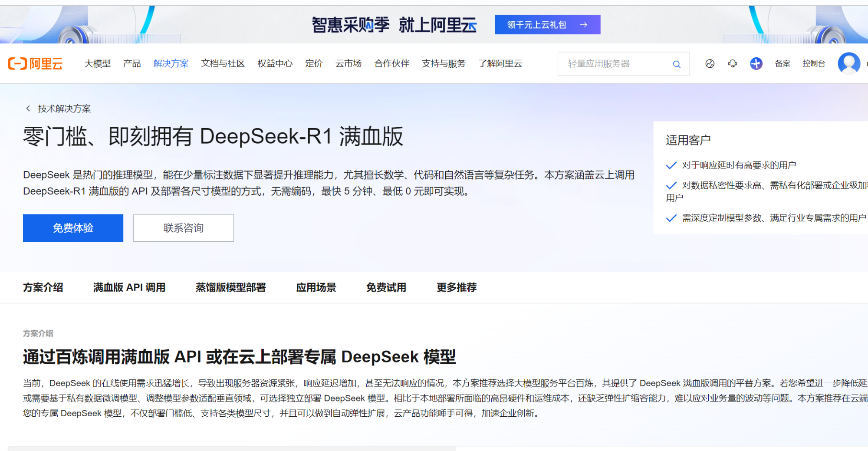Go to 定价 page
868x451 pixels.
click(314, 64)
